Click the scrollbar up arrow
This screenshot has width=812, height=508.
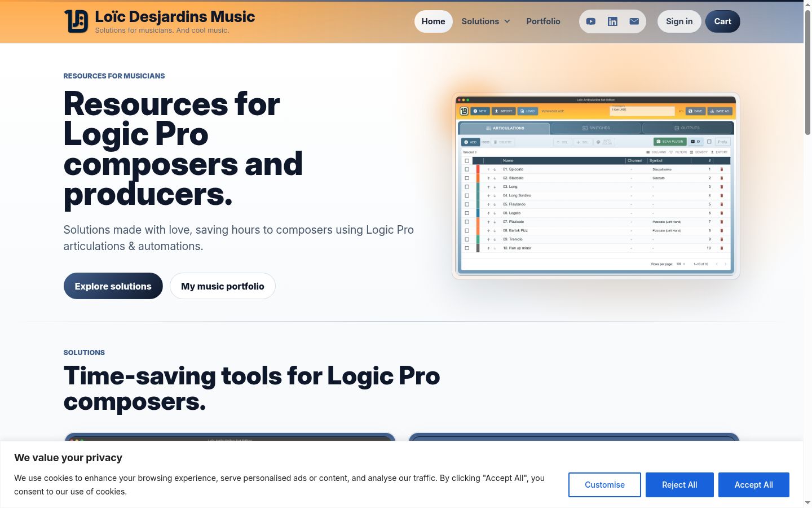(807, 5)
